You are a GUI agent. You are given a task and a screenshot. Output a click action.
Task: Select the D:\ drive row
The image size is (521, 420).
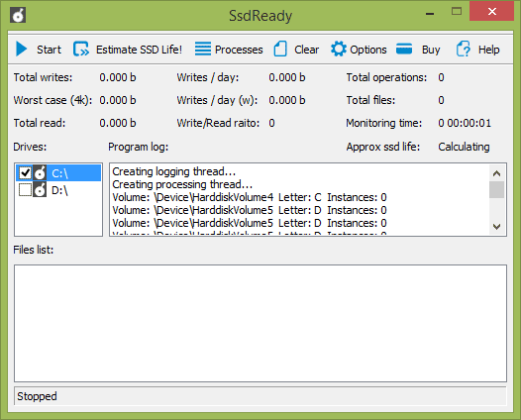pos(58,190)
